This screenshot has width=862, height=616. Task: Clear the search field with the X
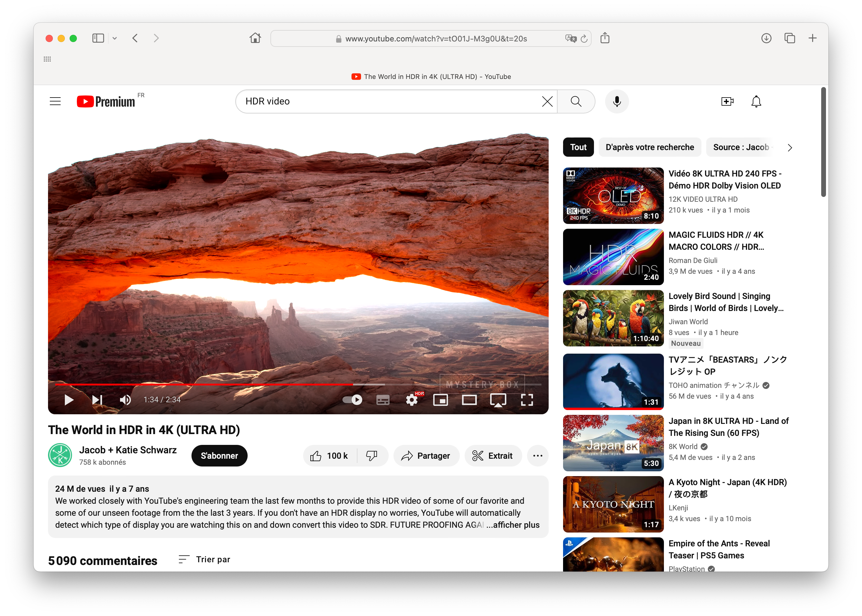547,101
